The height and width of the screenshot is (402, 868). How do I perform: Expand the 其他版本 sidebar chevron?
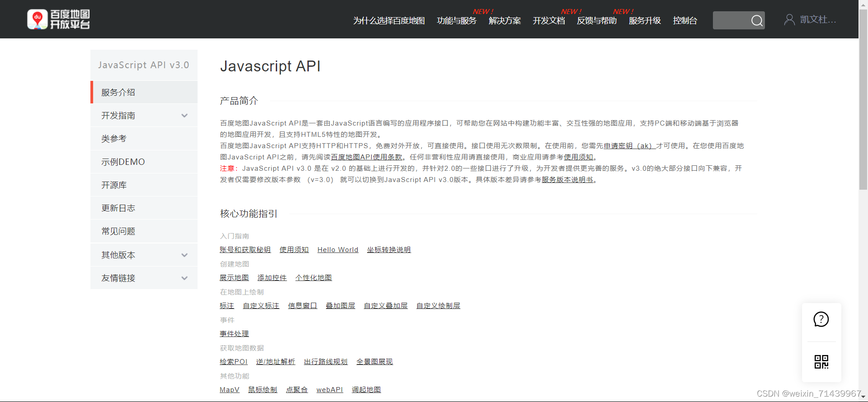184,255
